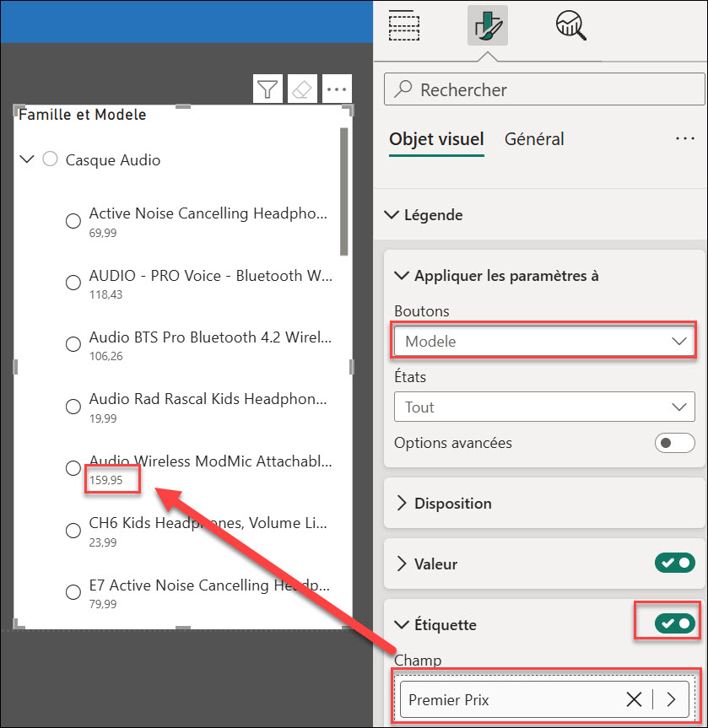Viewport: 708px width, 728px height.
Task: Switch to the Général tab
Action: coord(534,139)
